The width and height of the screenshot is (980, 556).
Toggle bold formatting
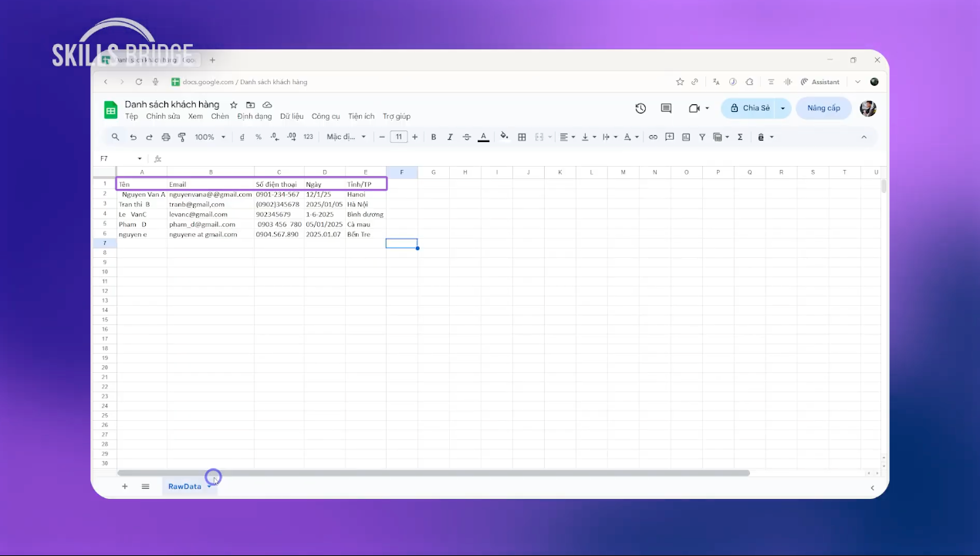pos(434,137)
